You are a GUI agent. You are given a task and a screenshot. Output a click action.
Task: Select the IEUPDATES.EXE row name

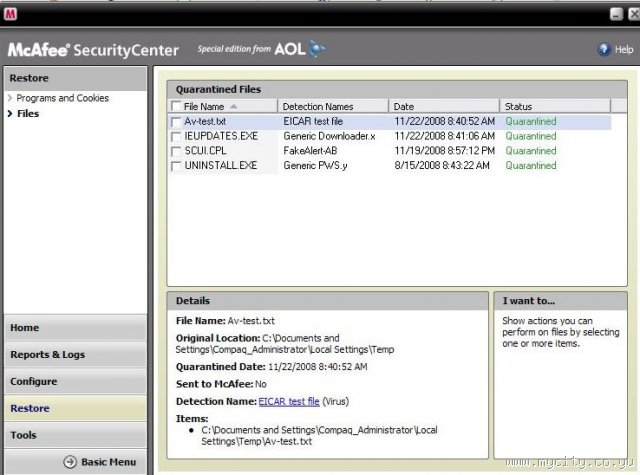tap(221, 136)
